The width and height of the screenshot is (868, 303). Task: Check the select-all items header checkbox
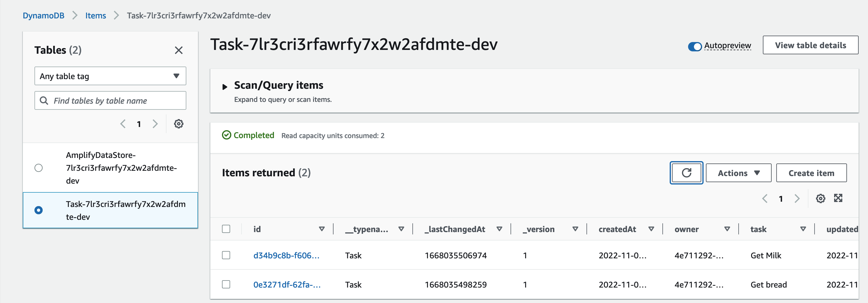(226, 229)
